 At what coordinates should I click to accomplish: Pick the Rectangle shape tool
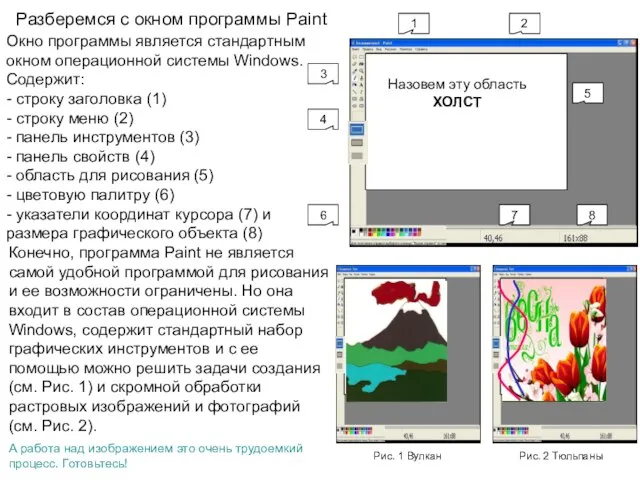[x=354, y=99]
